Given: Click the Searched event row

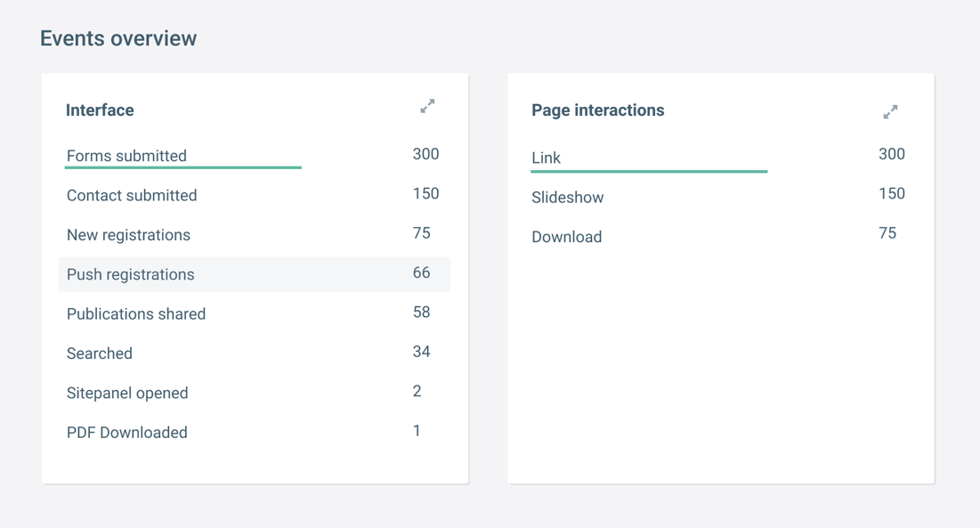Looking at the screenshot, I should coord(100,353).
